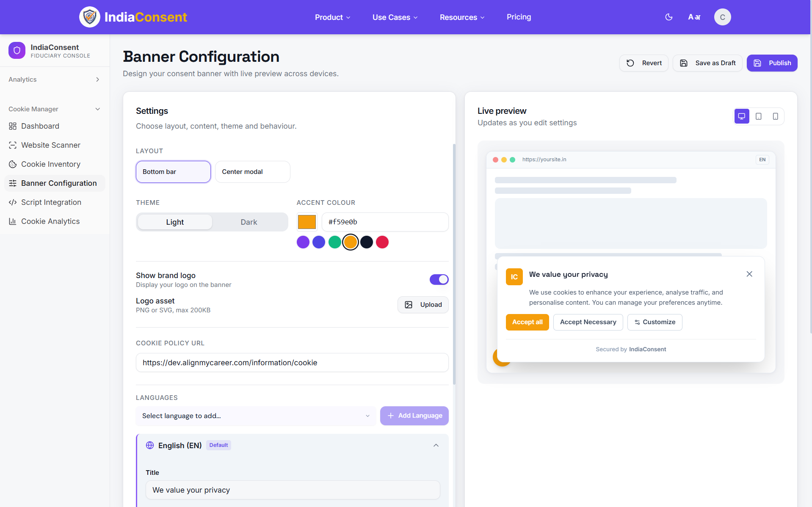812x507 pixels.
Task: Click the Default badge next to English
Action: tap(218, 445)
